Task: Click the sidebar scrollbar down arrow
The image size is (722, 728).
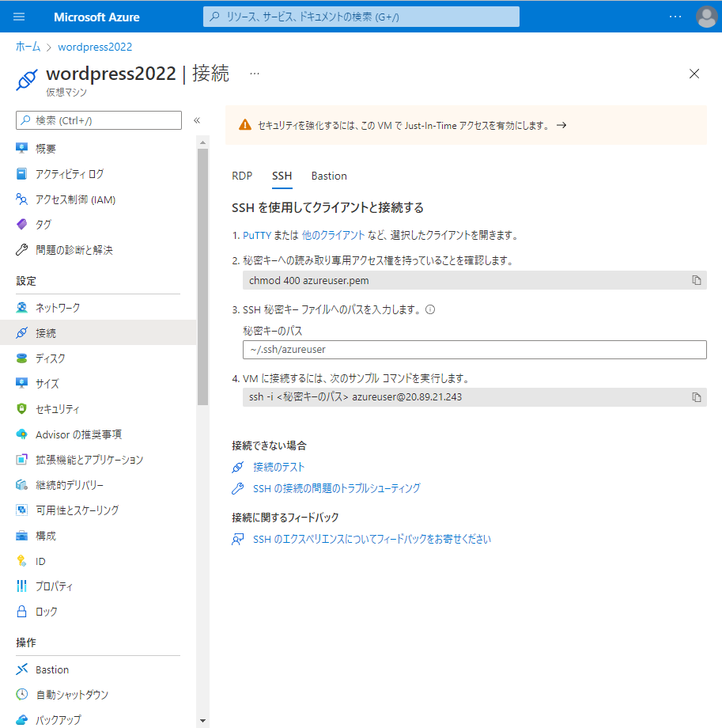Action: (202, 721)
